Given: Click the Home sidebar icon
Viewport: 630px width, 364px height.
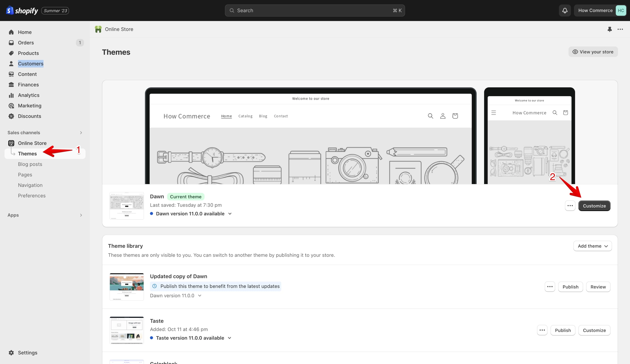Looking at the screenshot, I should pos(11,32).
